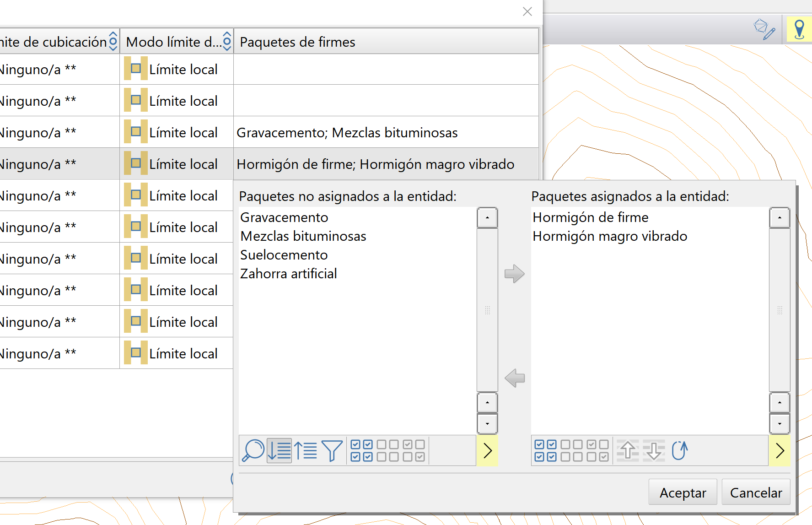Click the Cancelar button
This screenshot has width=812, height=525.
point(756,493)
